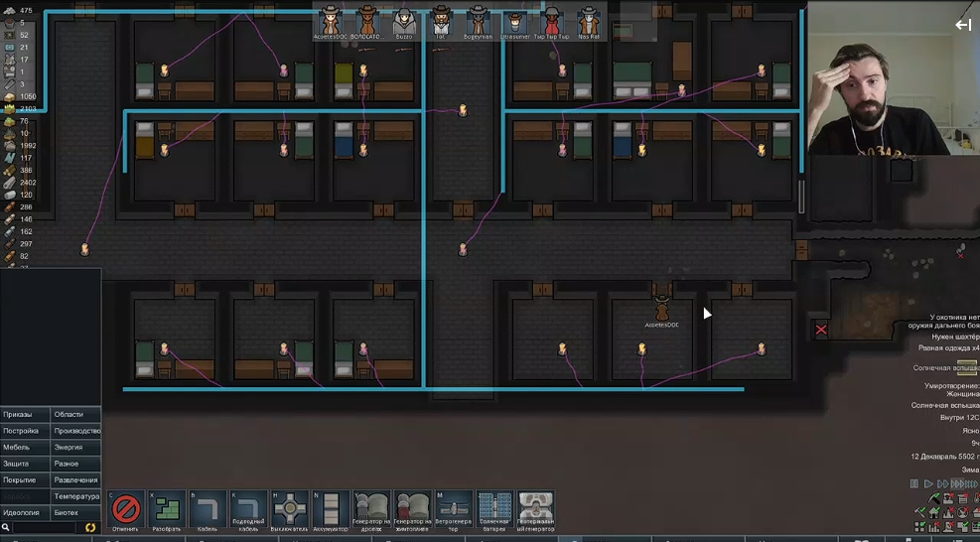The height and width of the screenshot is (542, 980).
Task: Select colonist AcoetesDDC portrait in top bar
Action: point(330,23)
